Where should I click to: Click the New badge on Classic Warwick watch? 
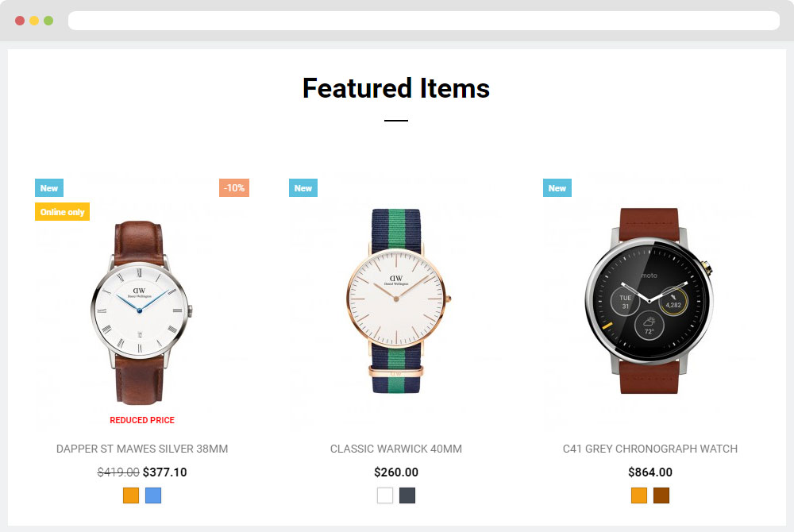tap(303, 188)
